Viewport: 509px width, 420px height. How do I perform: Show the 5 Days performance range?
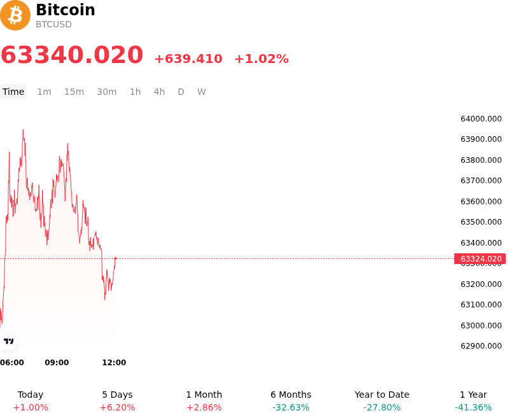tap(117, 401)
